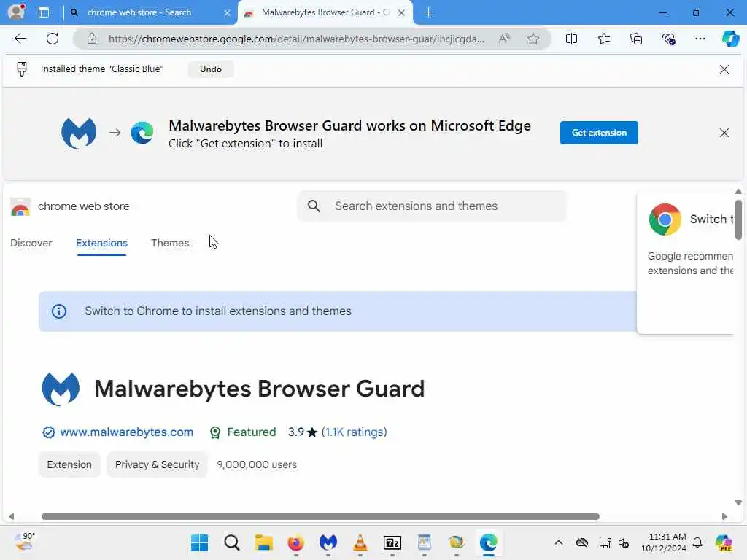This screenshot has height=560, width=747.
Task: Click the scroll down arrow
Action: pos(738,503)
